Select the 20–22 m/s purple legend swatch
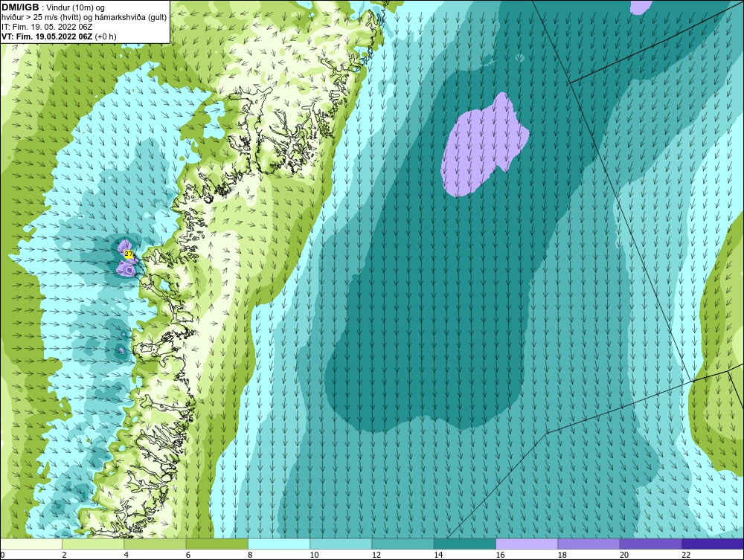 tap(651, 544)
